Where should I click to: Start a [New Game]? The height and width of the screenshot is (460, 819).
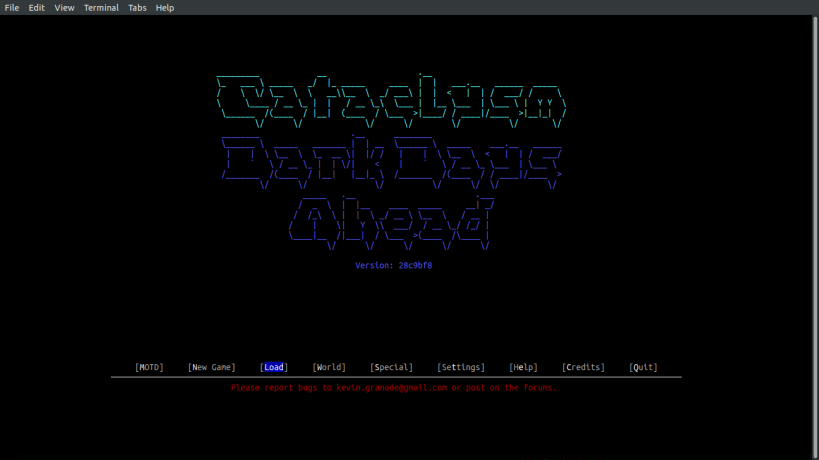[x=212, y=367]
